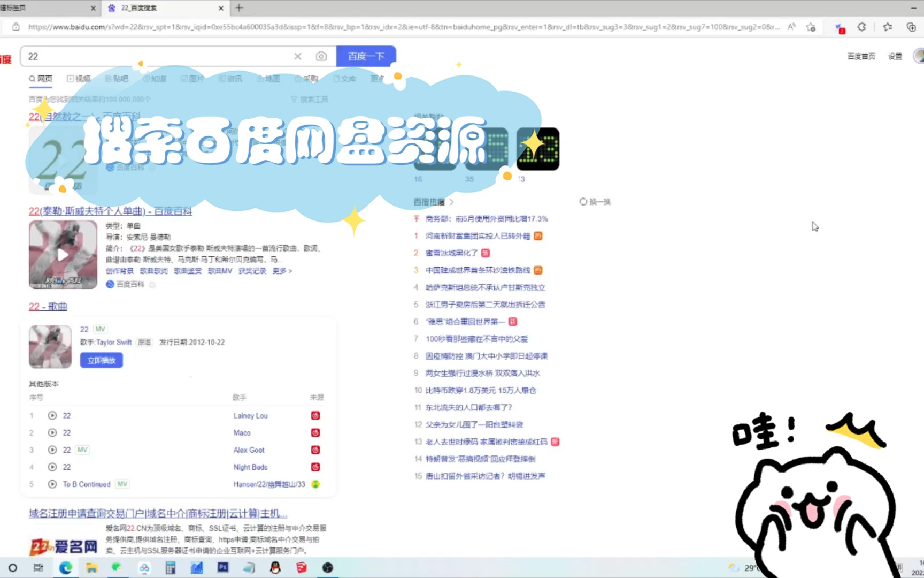Open a new tab with the plus button
The width and height of the screenshot is (924, 578).
pos(239,8)
